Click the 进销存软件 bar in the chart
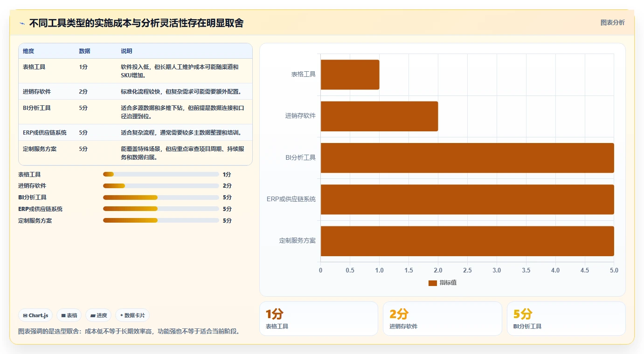 click(379, 116)
